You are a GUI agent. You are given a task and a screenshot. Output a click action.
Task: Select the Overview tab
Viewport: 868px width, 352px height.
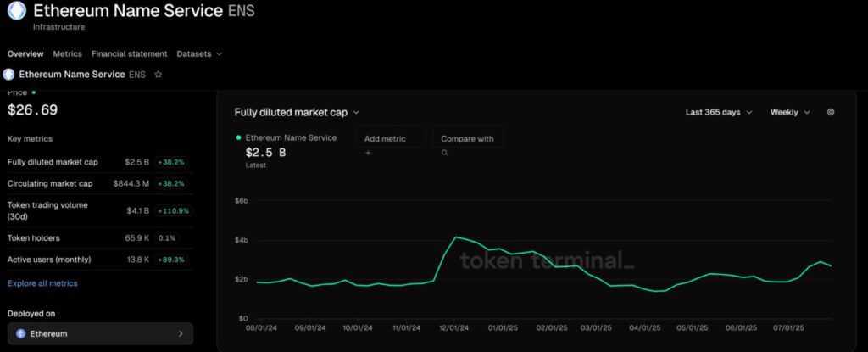point(25,53)
